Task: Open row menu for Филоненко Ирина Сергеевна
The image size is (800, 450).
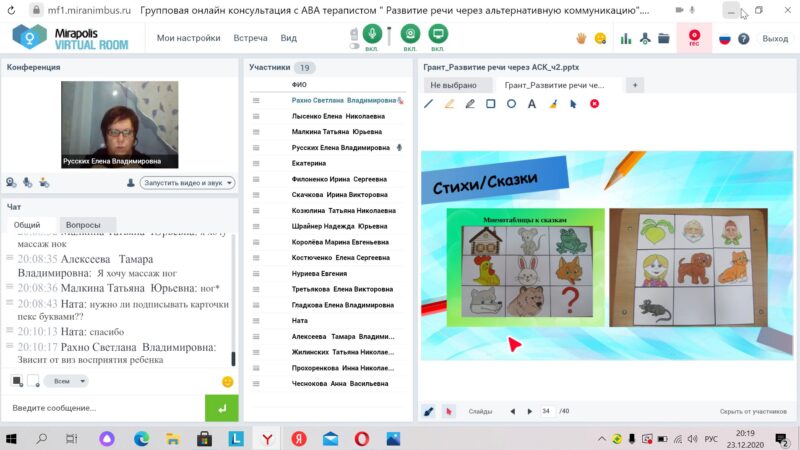Action: (256, 179)
